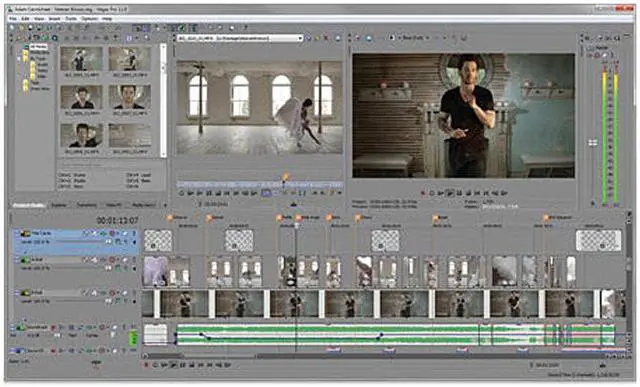Click the Copy Snapshot to clipboard icon
This screenshot has width=640, height=387.
[454, 38]
